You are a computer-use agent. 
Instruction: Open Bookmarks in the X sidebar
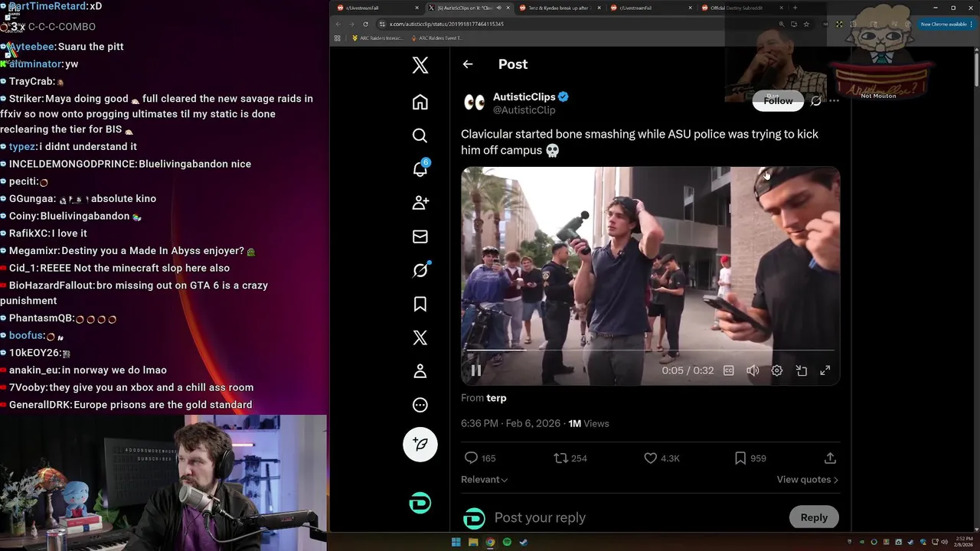click(420, 304)
